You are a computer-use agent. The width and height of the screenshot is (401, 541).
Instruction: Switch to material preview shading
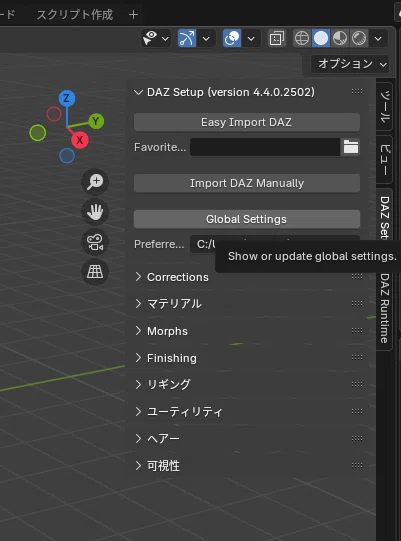click(340, 38)
